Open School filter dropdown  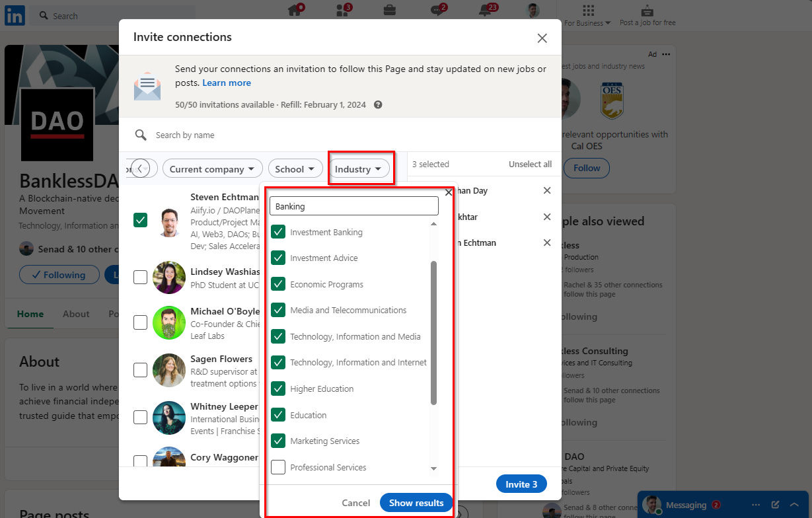295,169
